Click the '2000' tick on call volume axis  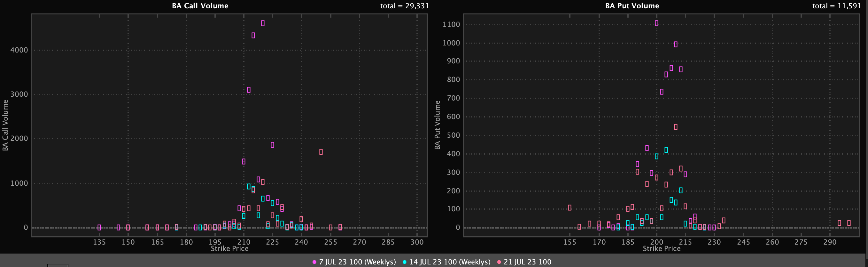tap(19, 138)
